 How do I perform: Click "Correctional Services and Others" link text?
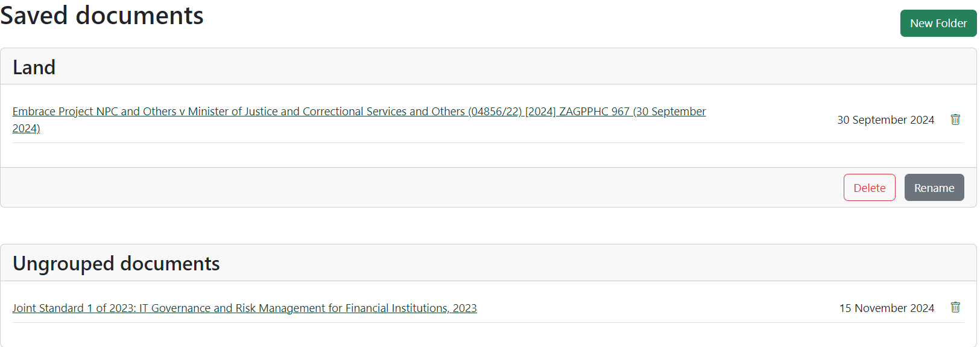tap(384, 112)
